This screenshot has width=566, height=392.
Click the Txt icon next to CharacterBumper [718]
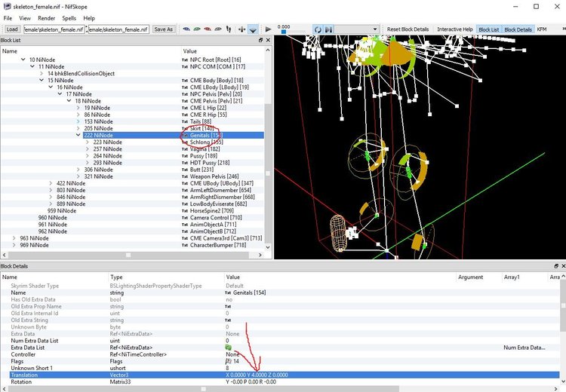point(185,245)
